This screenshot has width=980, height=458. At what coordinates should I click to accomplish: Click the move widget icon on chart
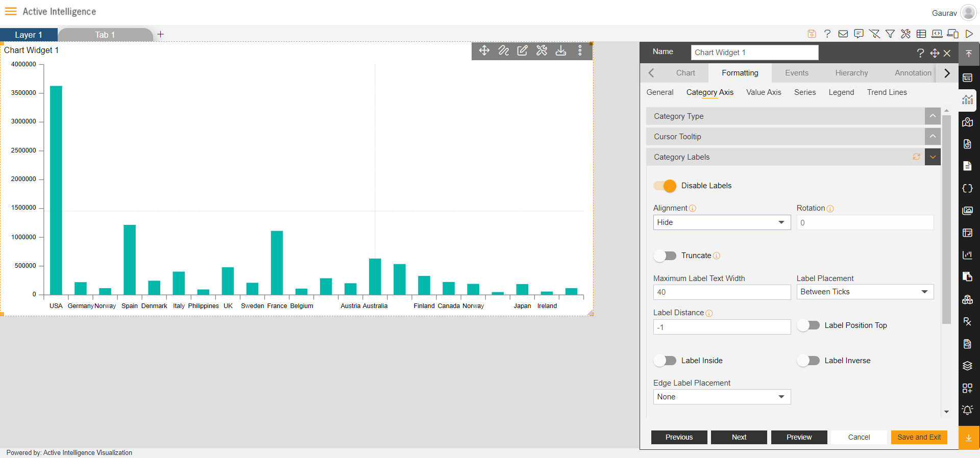[484, 50]
